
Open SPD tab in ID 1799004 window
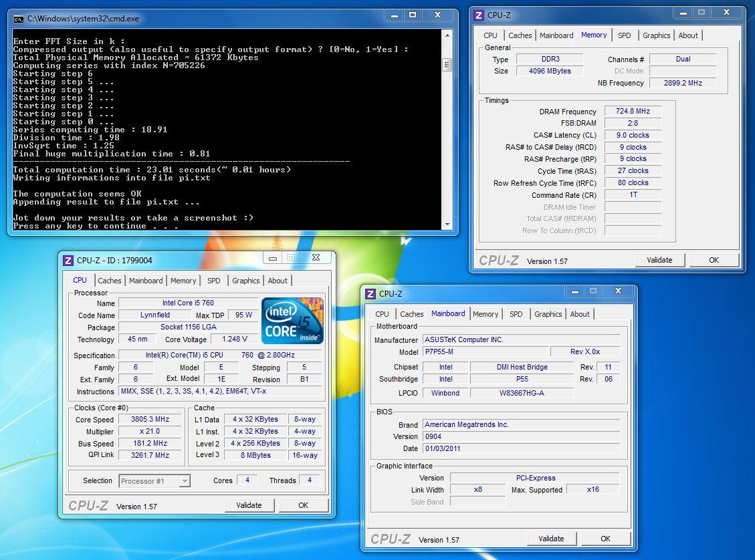pyautogui.click(x=214, y=281)
